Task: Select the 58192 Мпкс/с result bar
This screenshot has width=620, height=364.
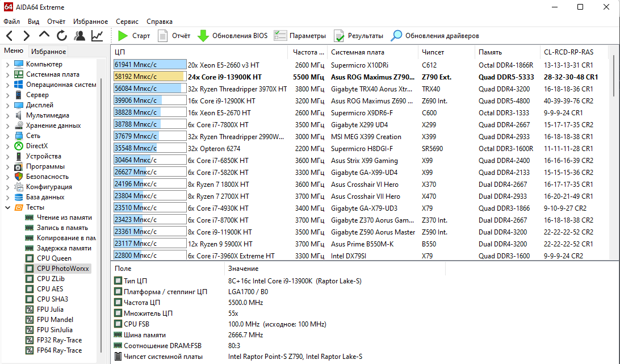Action: pyautogui.click(x=150, y=77)
